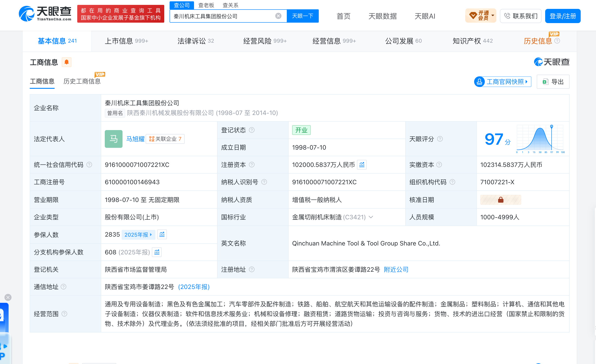This screenshot has height=364, width=596.
Task: Click the help icon beside 经营范围
Action: 64,314
